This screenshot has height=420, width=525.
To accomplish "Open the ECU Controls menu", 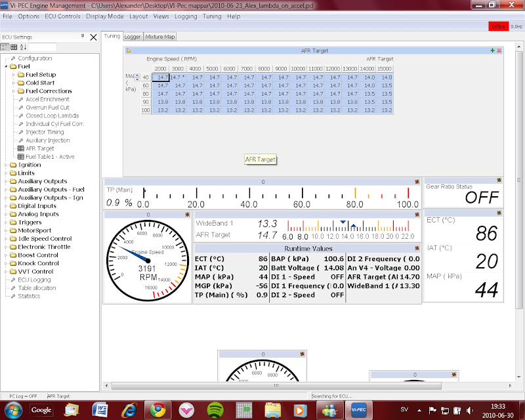I will point(62,16).
